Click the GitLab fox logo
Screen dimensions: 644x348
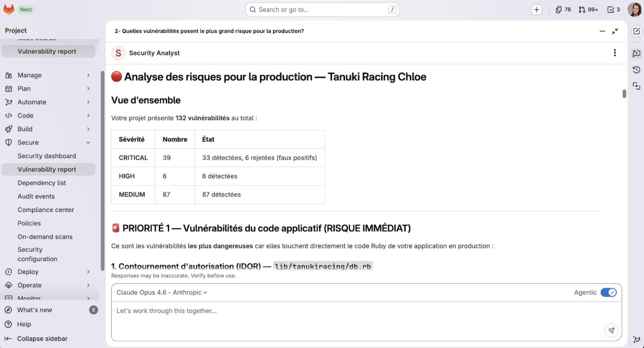point(9,9)
